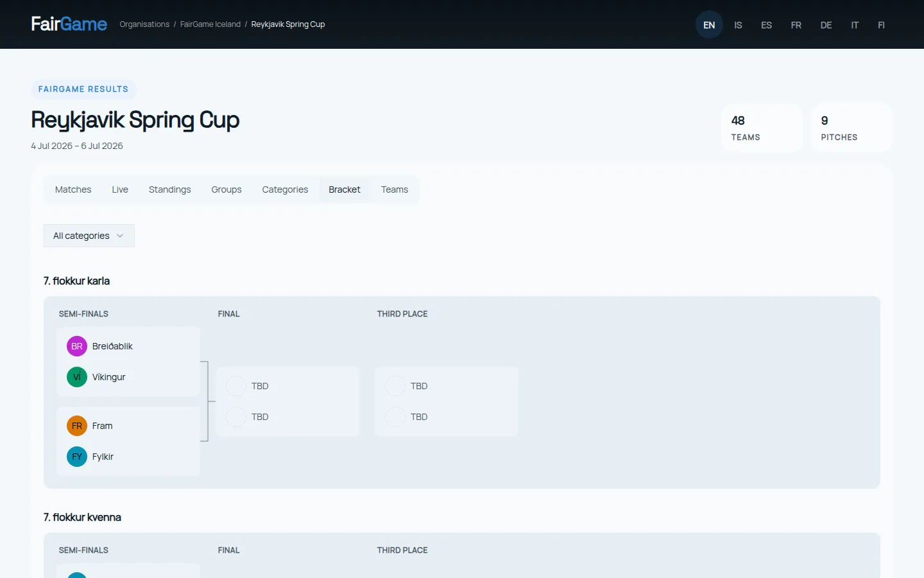Switch language to DE

826,25
